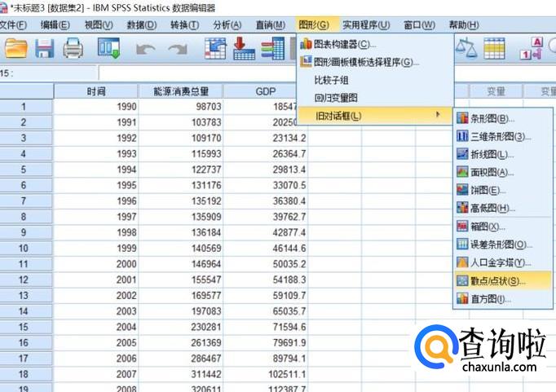Screen dimensions: 556x392
Task: Click the Go to case icon
Action: (215, 48)
